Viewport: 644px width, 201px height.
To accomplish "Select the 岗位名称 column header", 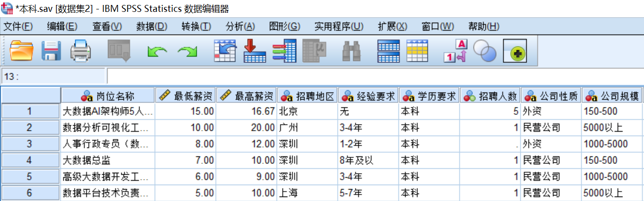I will (107, 96).
